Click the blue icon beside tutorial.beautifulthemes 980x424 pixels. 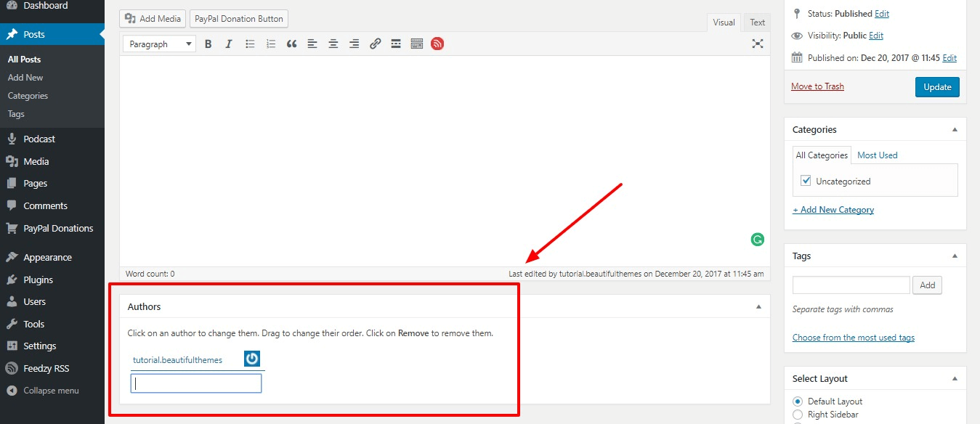click(251, 359)
